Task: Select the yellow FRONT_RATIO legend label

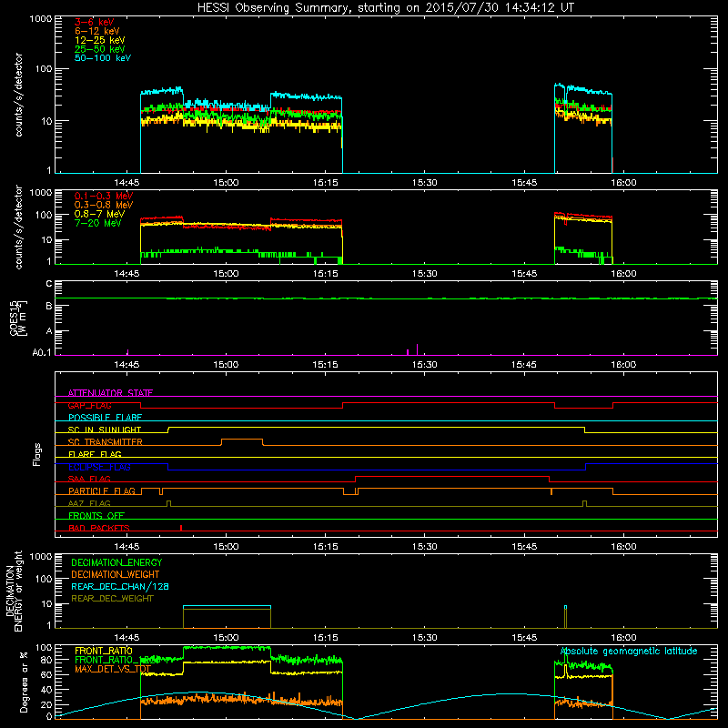Action: click(x=104, y=651)
